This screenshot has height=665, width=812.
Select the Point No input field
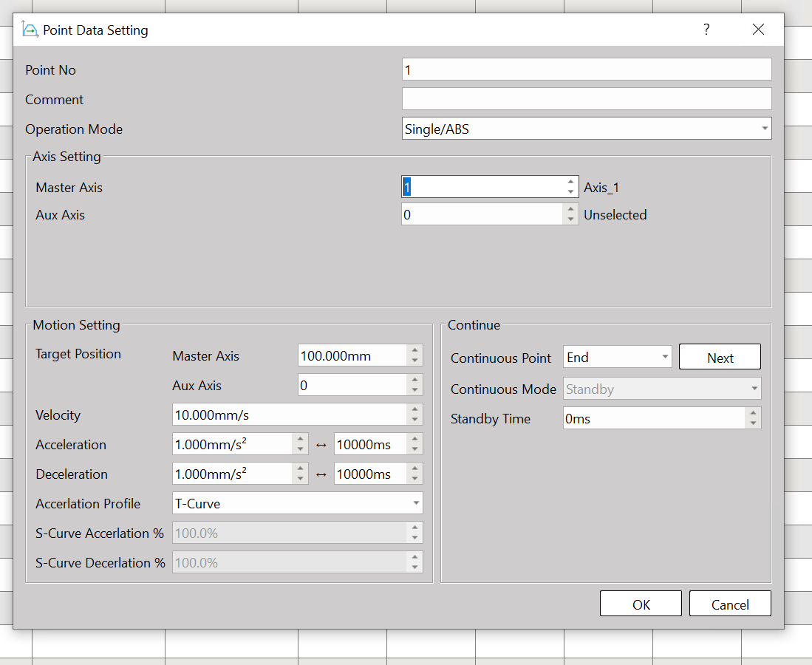coord(586,69)
